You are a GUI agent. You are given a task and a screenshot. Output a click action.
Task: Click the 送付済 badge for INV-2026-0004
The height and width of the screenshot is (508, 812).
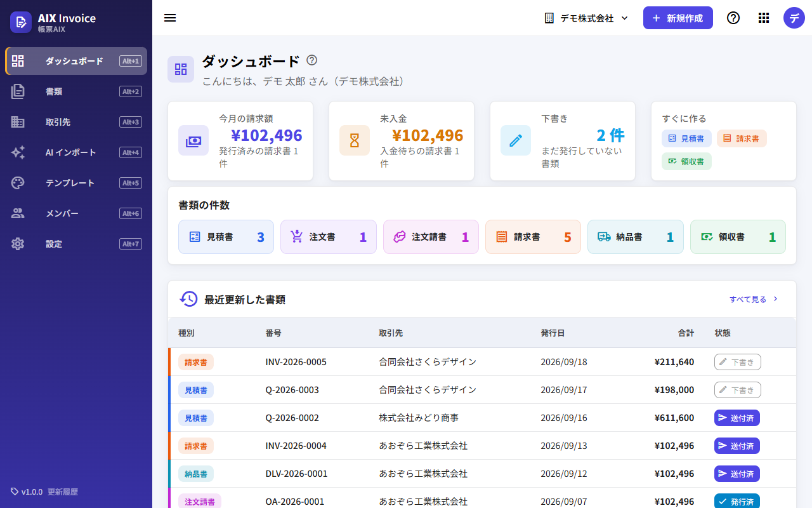(737, 446)
